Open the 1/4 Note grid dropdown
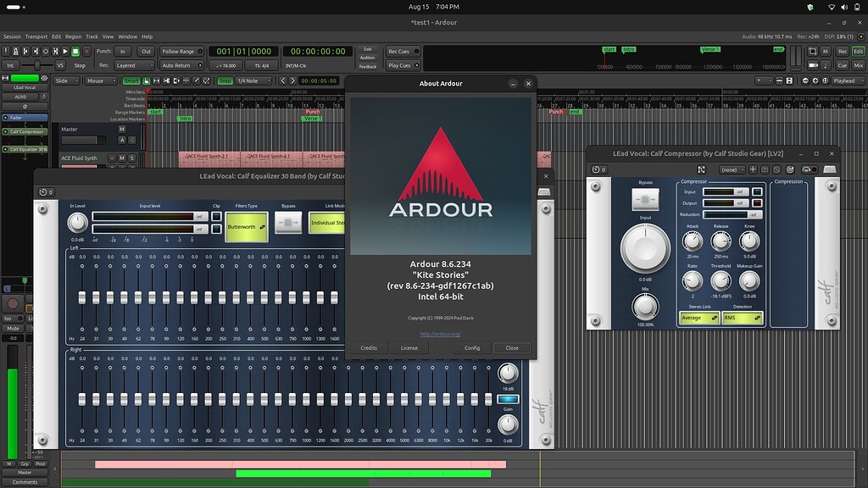Image resolution: width=868 pixels, height=488 pixels. pos(253,81)
